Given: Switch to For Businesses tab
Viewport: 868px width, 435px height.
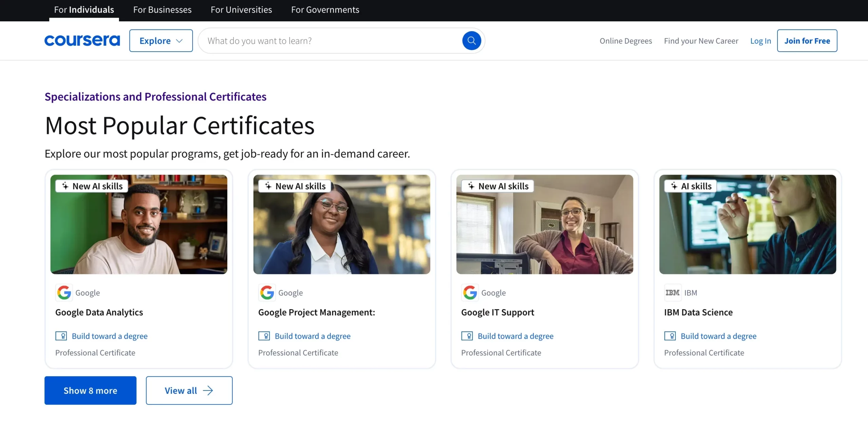Looking at the screenshot, I should (162, 10).
